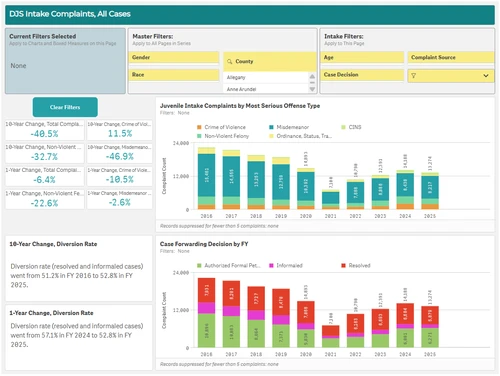This screenshot has height=376, width=500.
Task: Click the Resolved legend swatch
Action: click(343, 265)
